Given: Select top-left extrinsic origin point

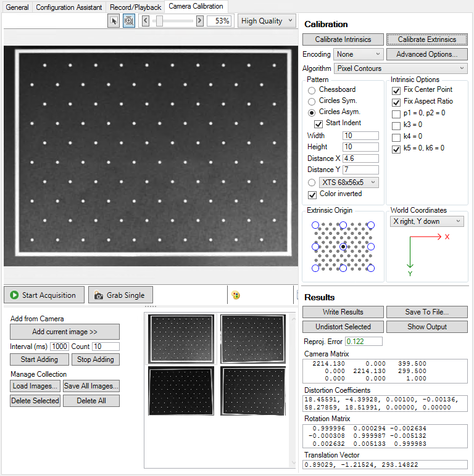Looking at the screenshot, I should [x=315, y=225].
